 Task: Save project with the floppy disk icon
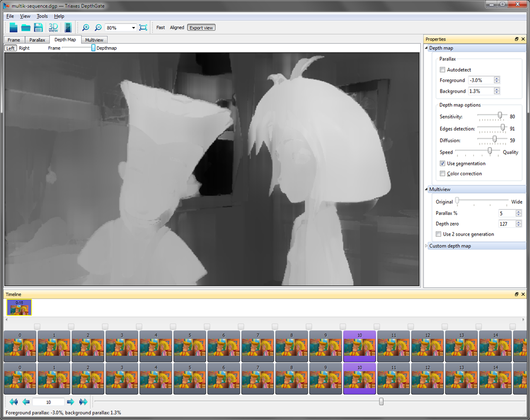(39, 28)
